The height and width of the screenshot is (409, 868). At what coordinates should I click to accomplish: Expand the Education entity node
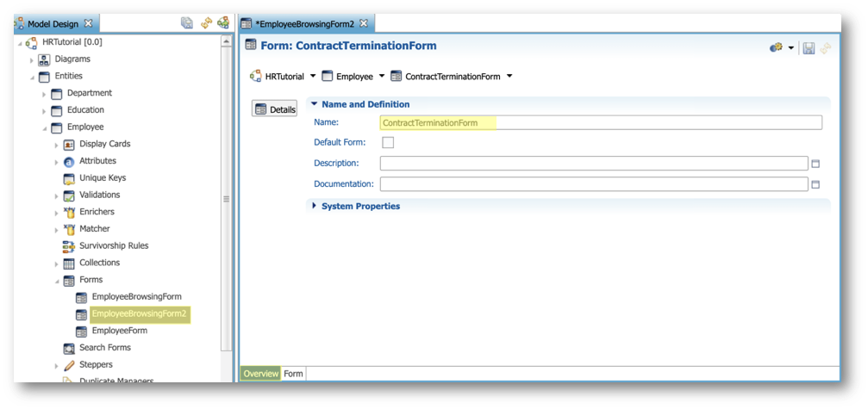point(44,111)
